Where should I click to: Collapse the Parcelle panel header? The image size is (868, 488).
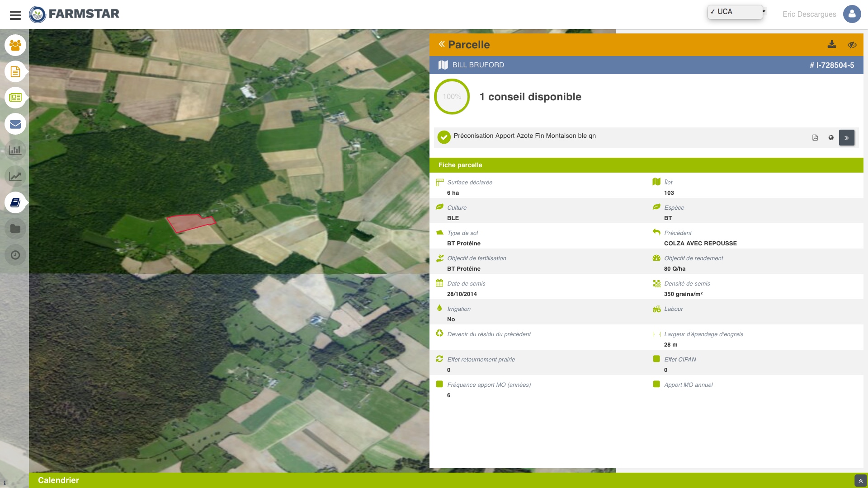442,44
